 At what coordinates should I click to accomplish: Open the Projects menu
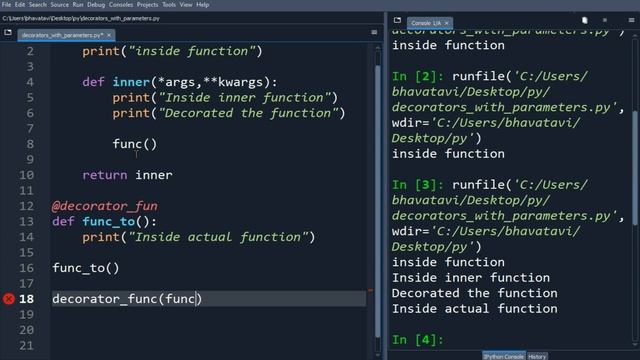pos(147,4)
